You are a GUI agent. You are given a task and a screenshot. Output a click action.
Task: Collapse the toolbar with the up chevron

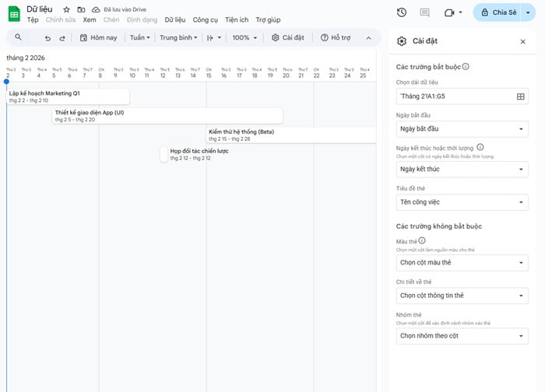(368, 37)
